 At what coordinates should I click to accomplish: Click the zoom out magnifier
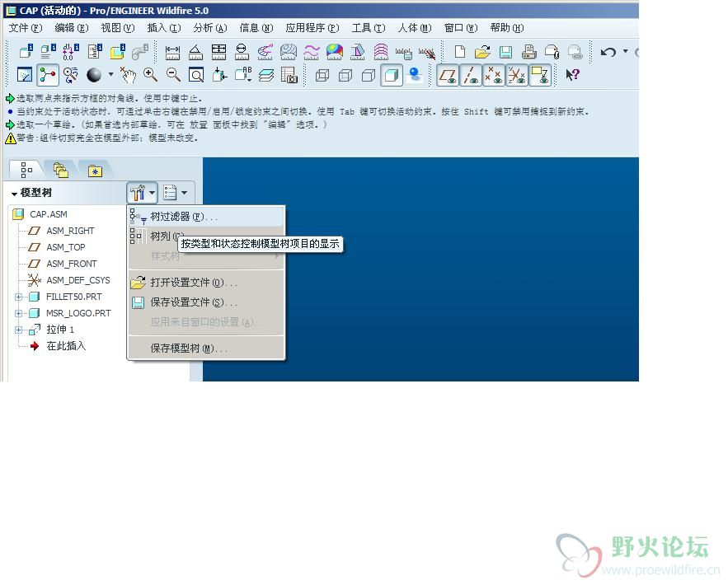[173, 75]
